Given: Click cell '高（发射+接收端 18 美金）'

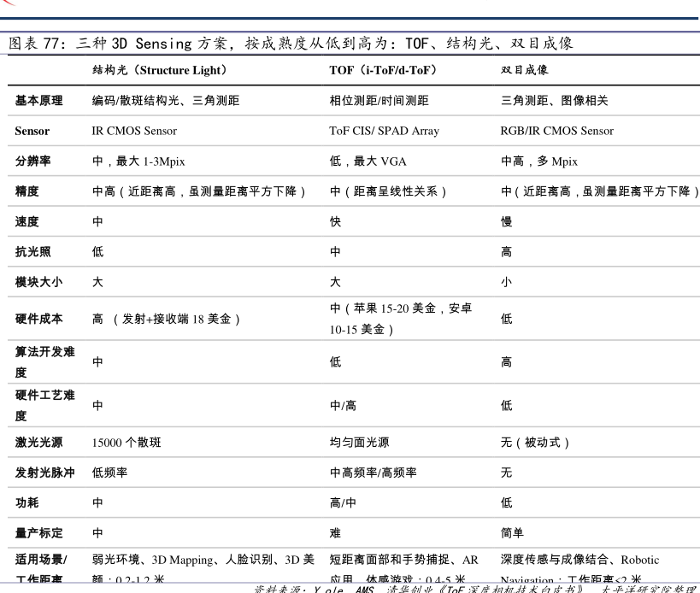Looking at the screenshot, I should tap(166, 319).
